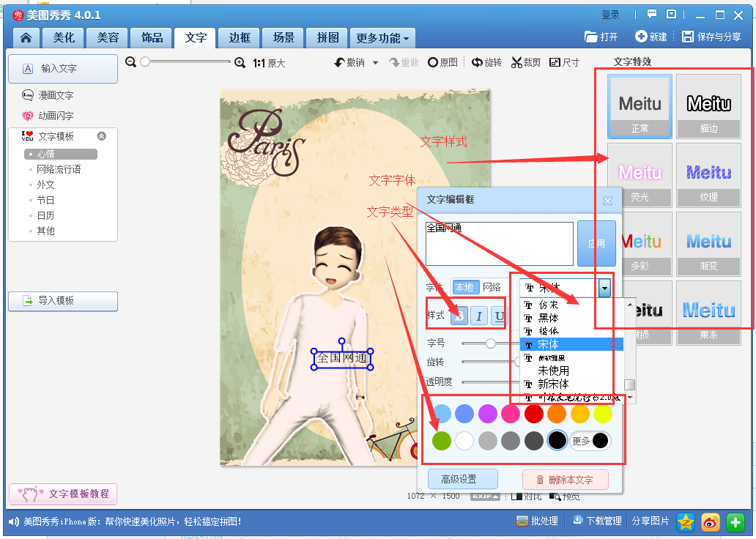The image size is (756, 539).
Task: Open the 拼图 tab
Action: [x=328, y=38]
